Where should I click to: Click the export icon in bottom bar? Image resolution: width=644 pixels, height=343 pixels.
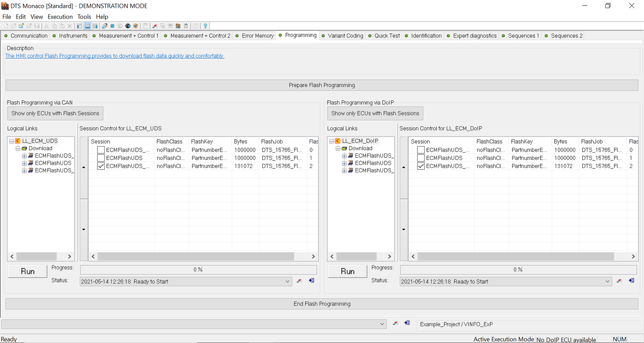pyautogui.click(x=407, y=323)
